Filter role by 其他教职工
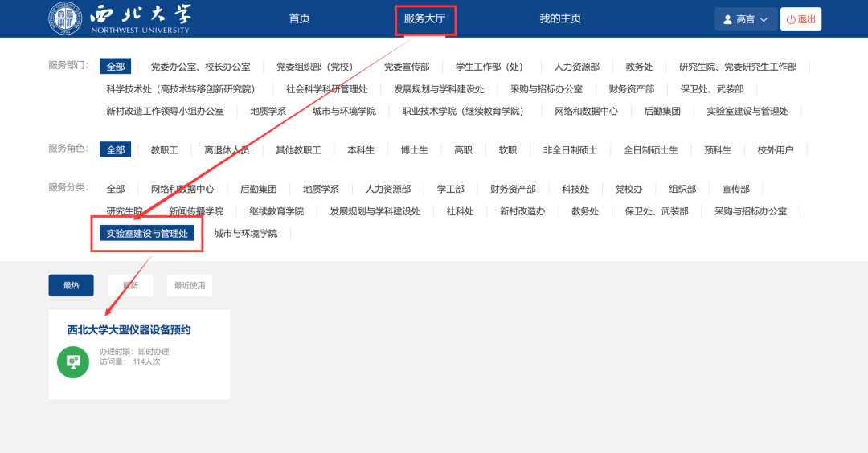 pyautogui.click(x=298, y=150)
